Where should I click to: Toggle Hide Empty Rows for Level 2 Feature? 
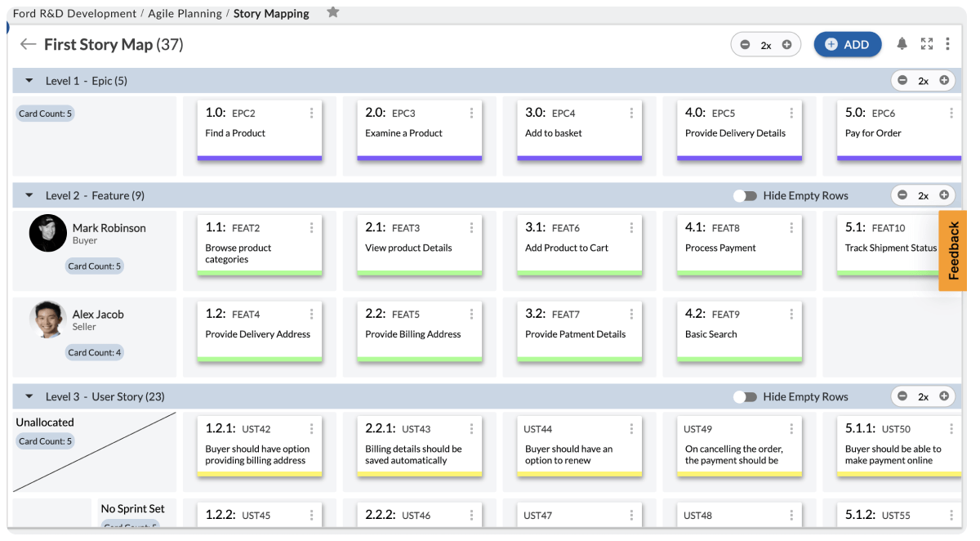(x=745, y=196)
